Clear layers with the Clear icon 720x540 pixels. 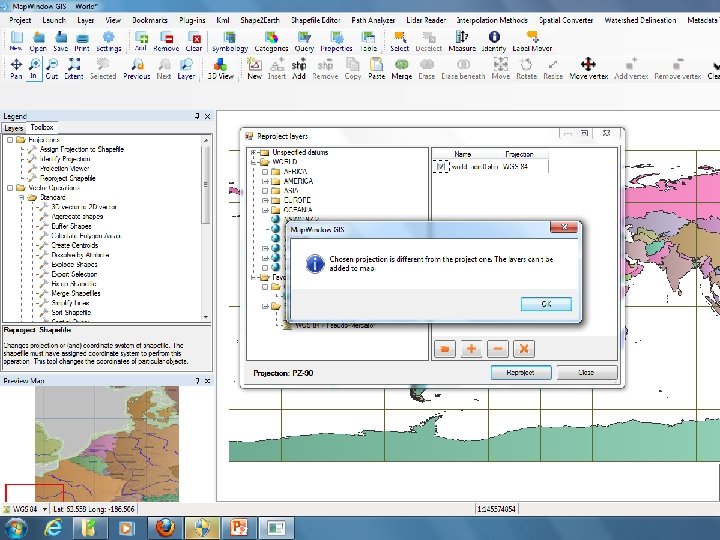(x=193, y=41)
